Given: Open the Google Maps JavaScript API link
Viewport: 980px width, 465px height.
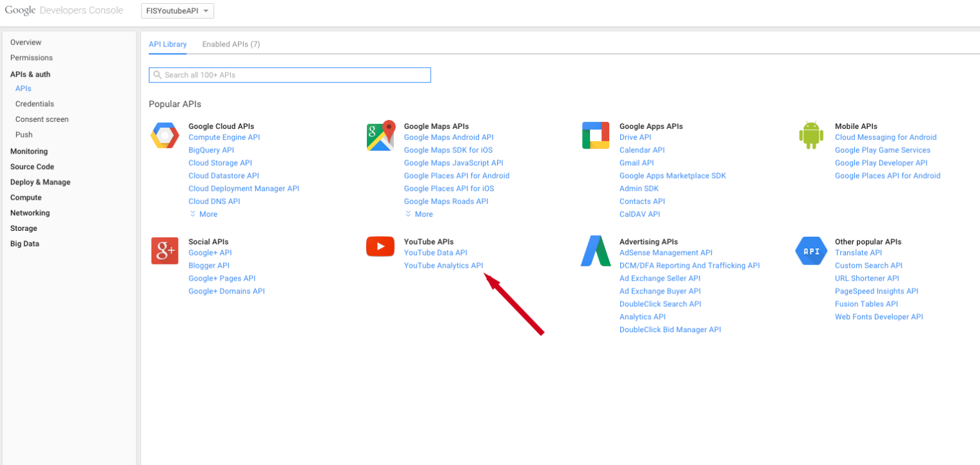Looking at the screenshot, I should [454, 163].
